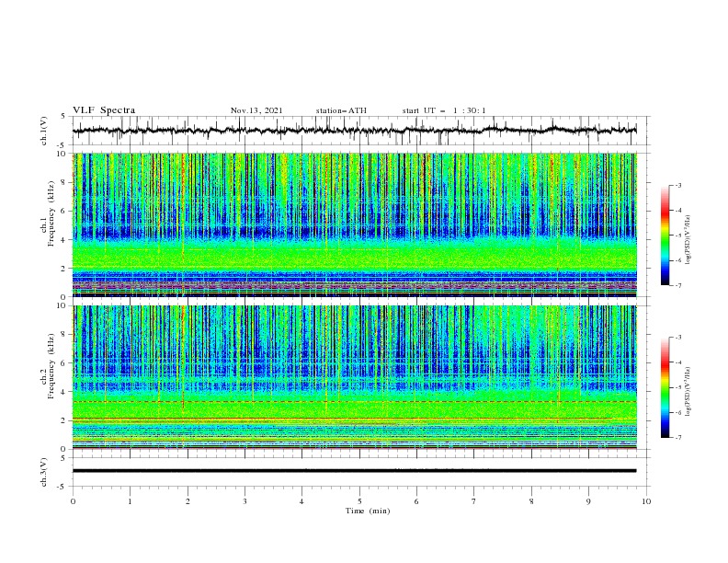
Task: Click the "ch.1(V)" waveform axis label
Action: pyautogui.click(x=44, y=131)
